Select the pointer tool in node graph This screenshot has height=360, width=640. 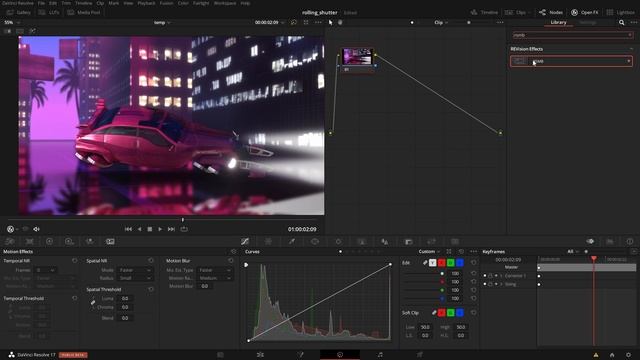[x=331, y=22]
